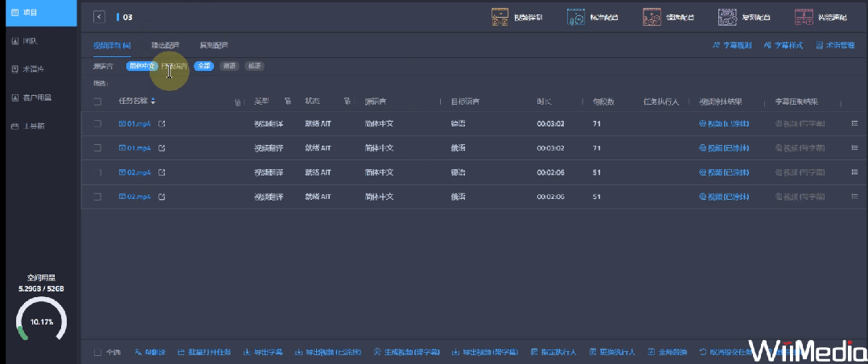The width and height of the screenshot is (868, 364).
Task: Switch to the third tab in the tab row
Action: tap(213, 45)
